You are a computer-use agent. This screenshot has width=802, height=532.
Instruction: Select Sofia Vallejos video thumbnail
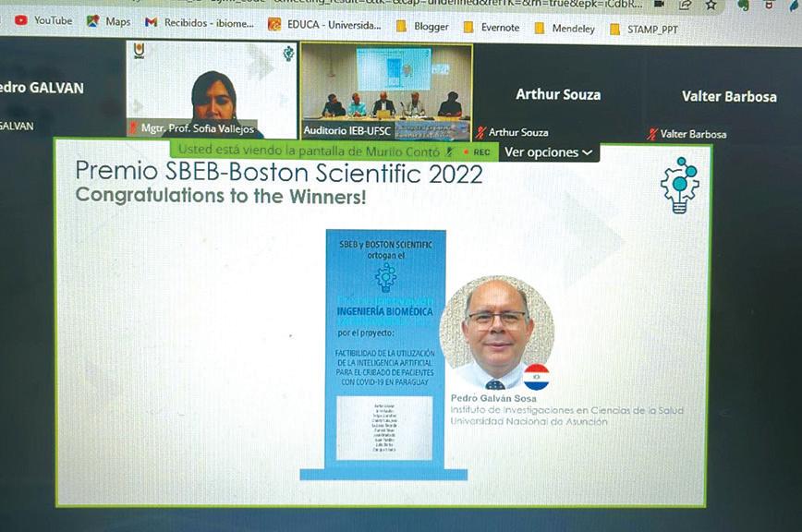point(212,90)
